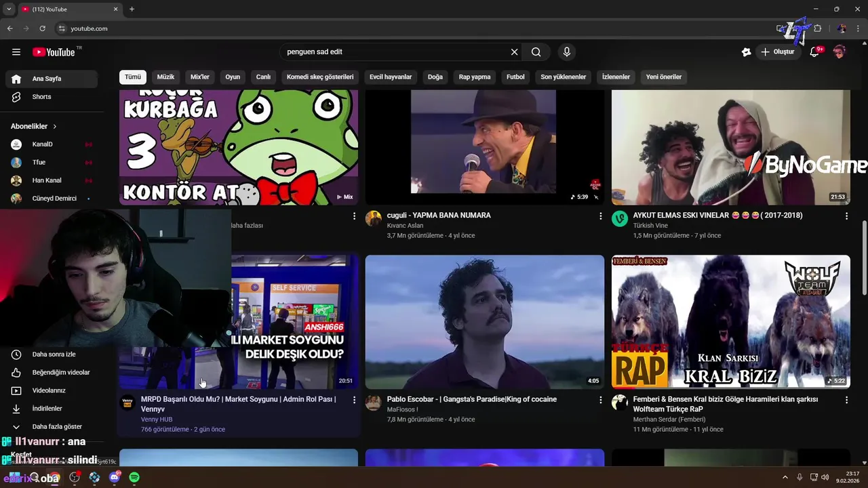
Task: Run search with the magnifier button
Action: coord(536,52)
